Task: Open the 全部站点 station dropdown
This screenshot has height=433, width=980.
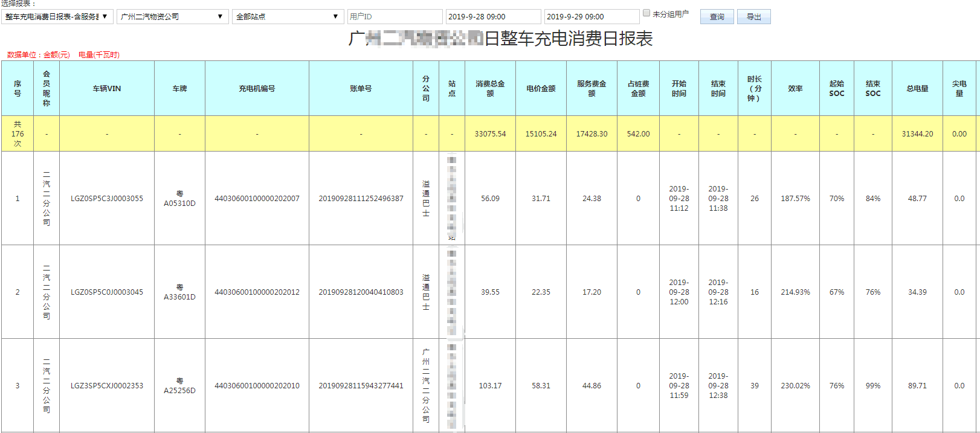Action: click(x=288, y=17)
